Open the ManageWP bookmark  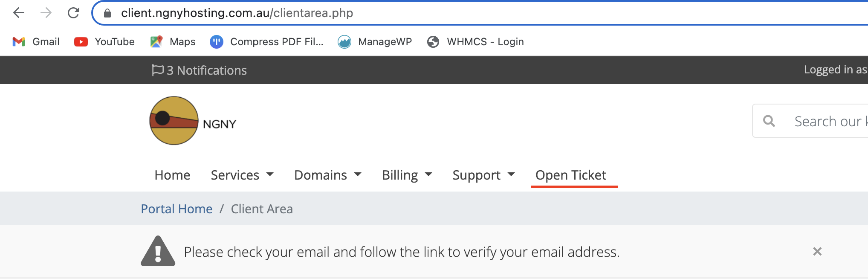pyautogui.click(x=375, y=42)
